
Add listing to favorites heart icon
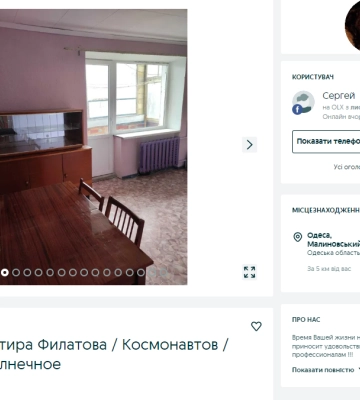pyautogui.click(x=256, y=326)
